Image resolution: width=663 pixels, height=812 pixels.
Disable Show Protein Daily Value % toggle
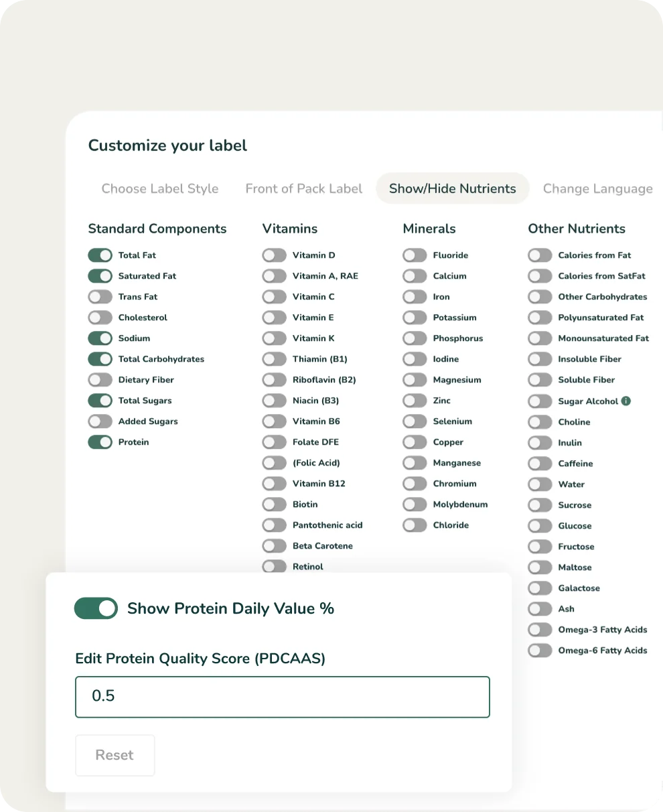[x=96, y=608]
